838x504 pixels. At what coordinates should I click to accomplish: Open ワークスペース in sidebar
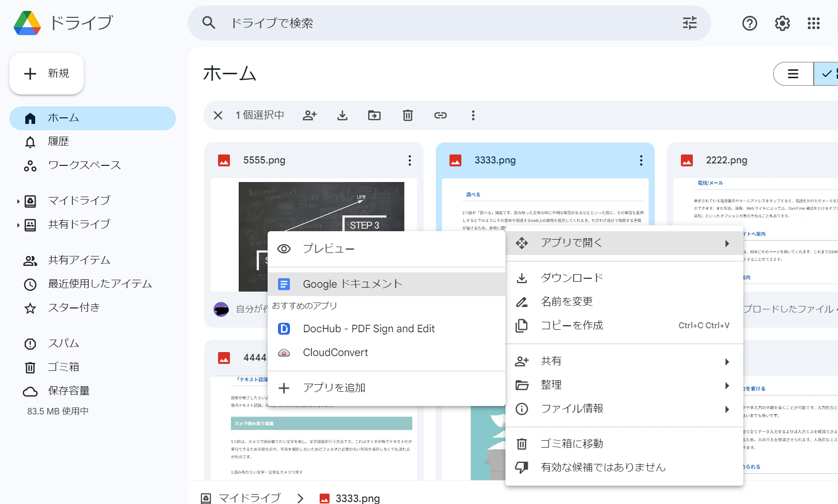93,165
